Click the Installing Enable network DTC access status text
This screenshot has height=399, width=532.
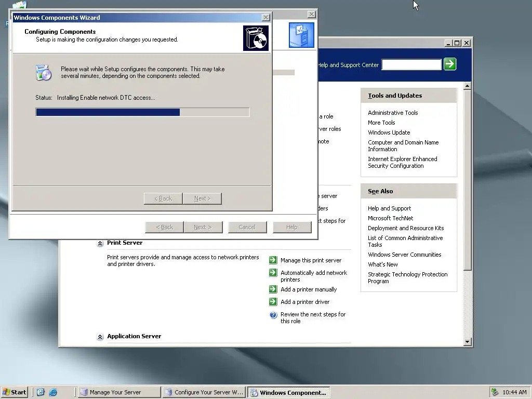(106, 98)
